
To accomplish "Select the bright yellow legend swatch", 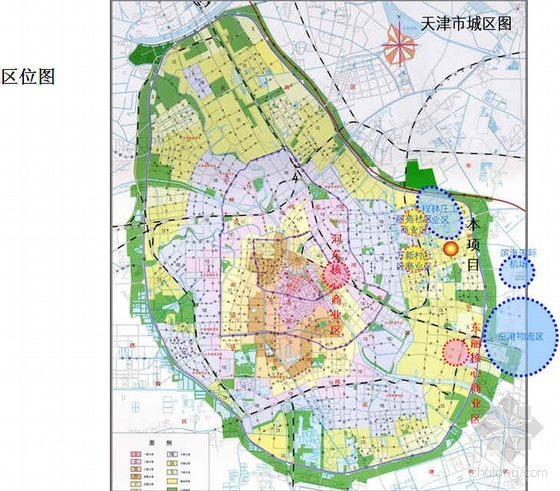I will point(172,481).
